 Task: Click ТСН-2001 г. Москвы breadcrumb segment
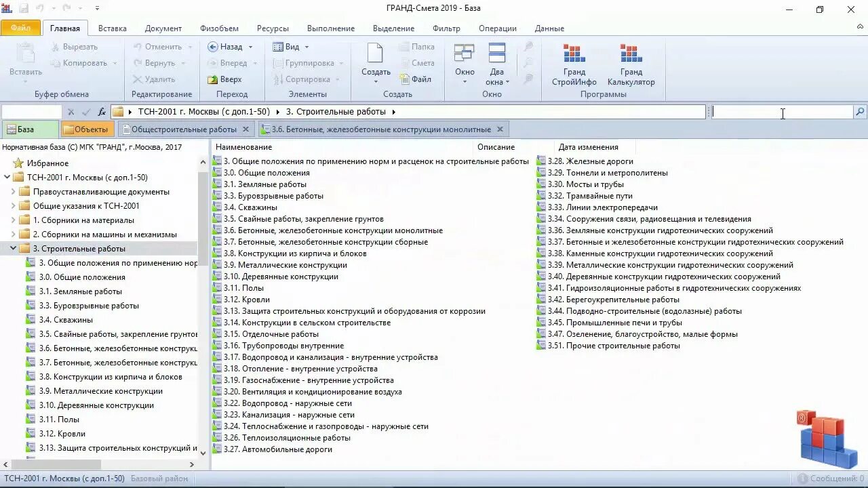pyautogui.click(x=204, y=112)
